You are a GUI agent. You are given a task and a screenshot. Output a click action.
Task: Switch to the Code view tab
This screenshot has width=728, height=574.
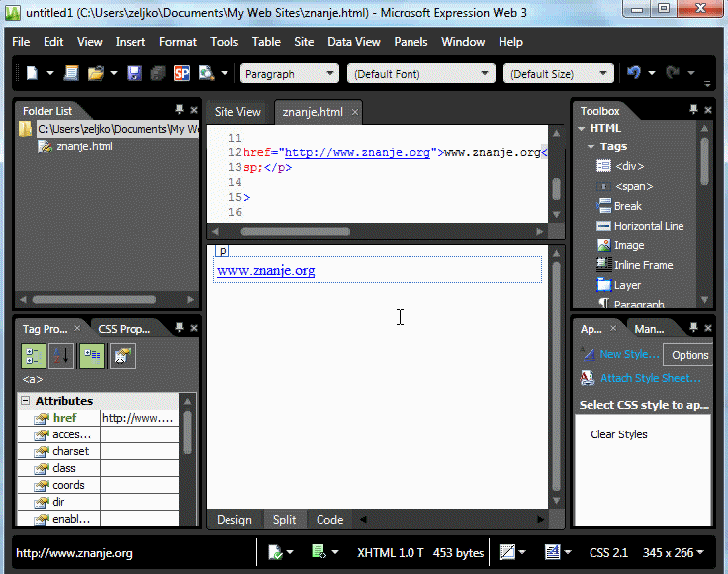pos(329,520)
